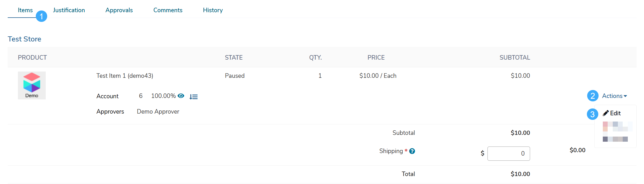
Task: Open the account allocation list icon
Action: point(193,97)
